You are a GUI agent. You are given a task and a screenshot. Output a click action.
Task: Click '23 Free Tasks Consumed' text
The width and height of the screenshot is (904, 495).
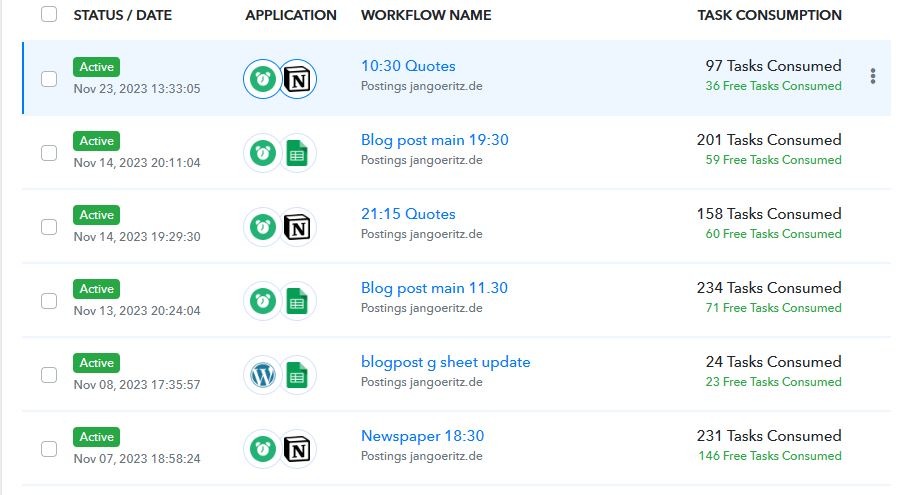(773, 382)
